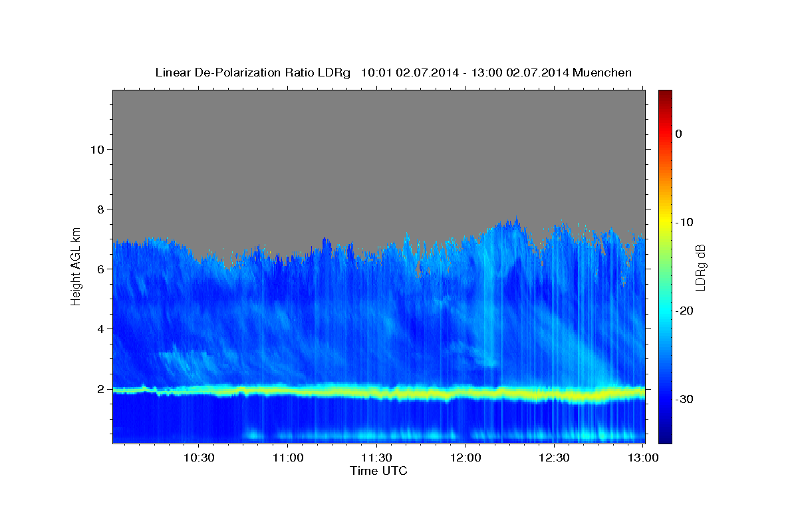
Task: Click the '10:30' time tick label
Action: click(x=198, y=458)
